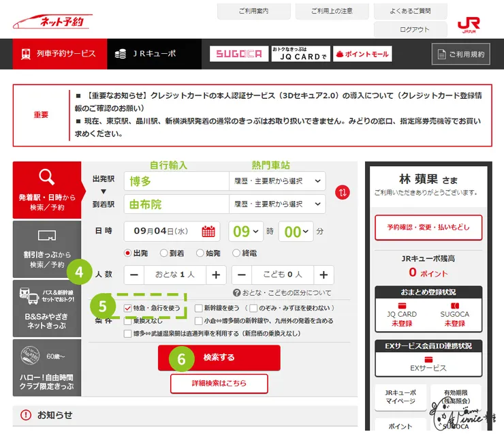Click the お知らせ exclamation icon

point(26,415)
